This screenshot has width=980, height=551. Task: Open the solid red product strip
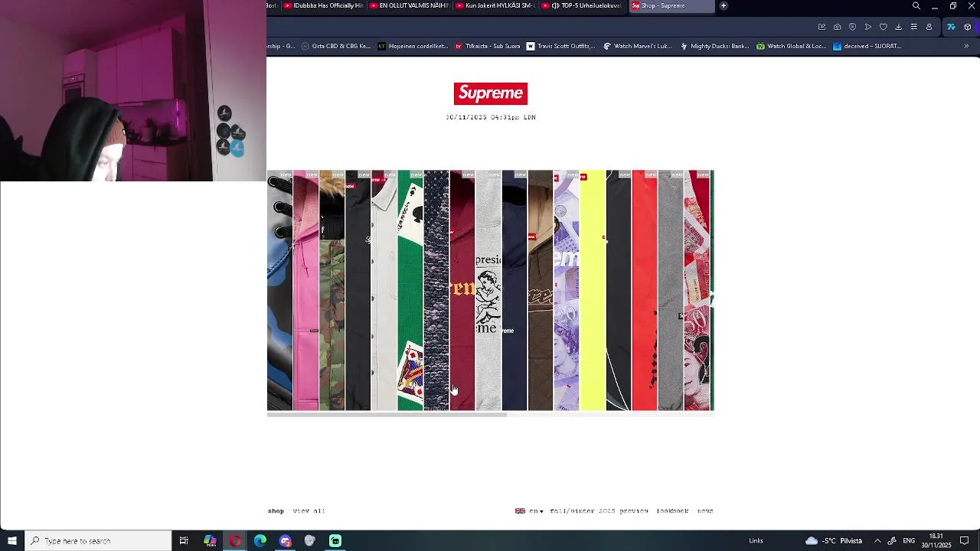pos(644,290)
